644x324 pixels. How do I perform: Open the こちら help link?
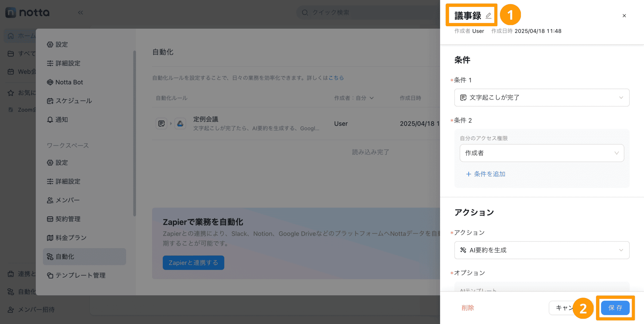click(x=336, y=78)
